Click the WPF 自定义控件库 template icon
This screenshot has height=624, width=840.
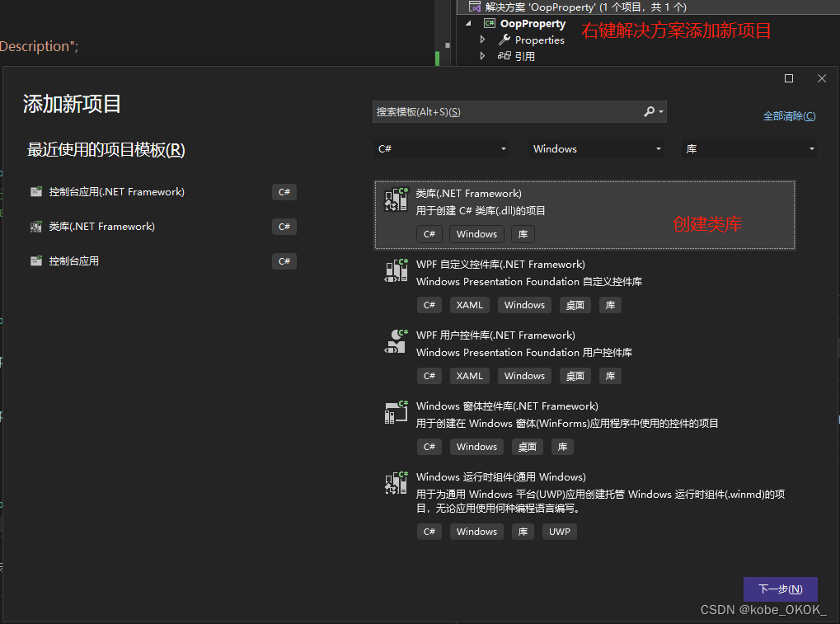tap(397, 270)
